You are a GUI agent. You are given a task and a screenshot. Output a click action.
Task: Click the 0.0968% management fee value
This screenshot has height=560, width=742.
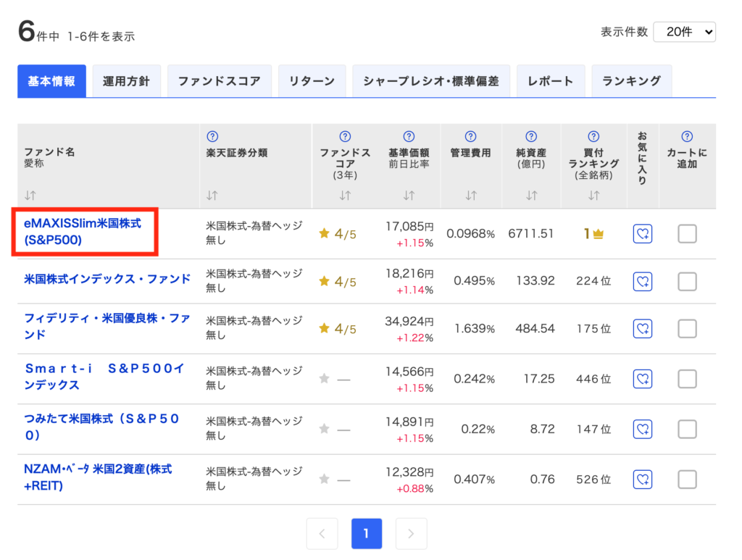(x=471, y=234)
